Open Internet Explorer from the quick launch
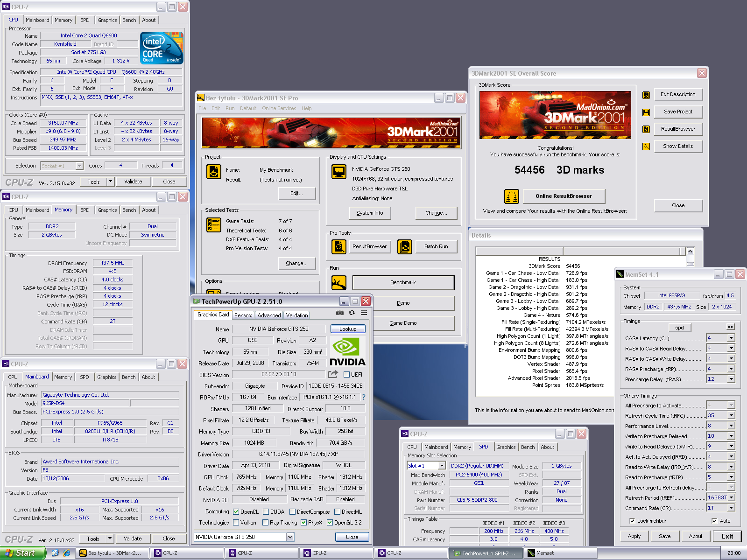Image resolution: width=747 pixels, height=560 pixels. 67,553
